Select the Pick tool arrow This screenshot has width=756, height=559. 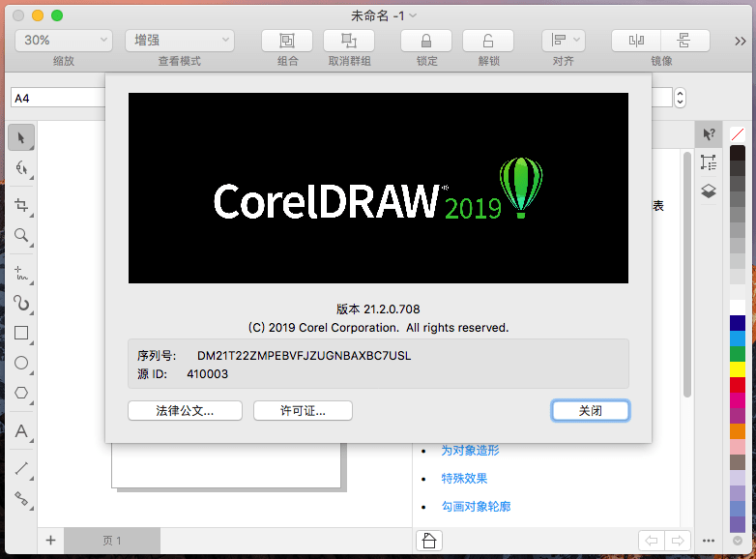coord(20,137)
